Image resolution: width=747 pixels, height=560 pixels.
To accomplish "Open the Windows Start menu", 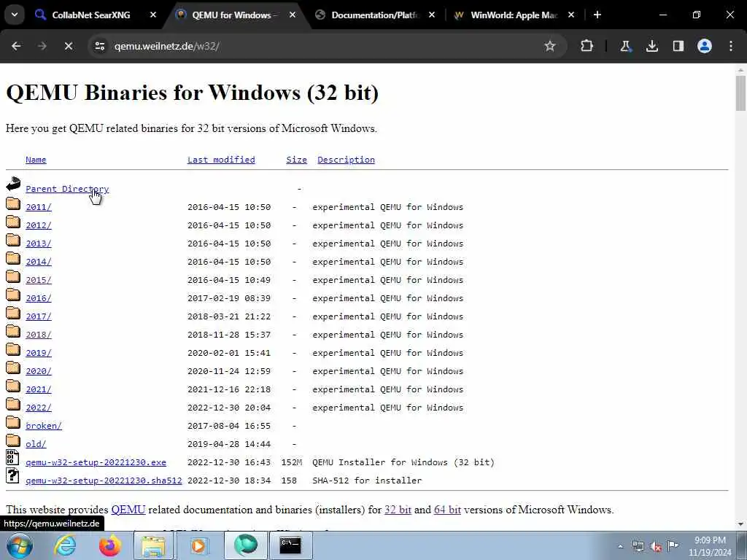I will click(x=20, y=545).
